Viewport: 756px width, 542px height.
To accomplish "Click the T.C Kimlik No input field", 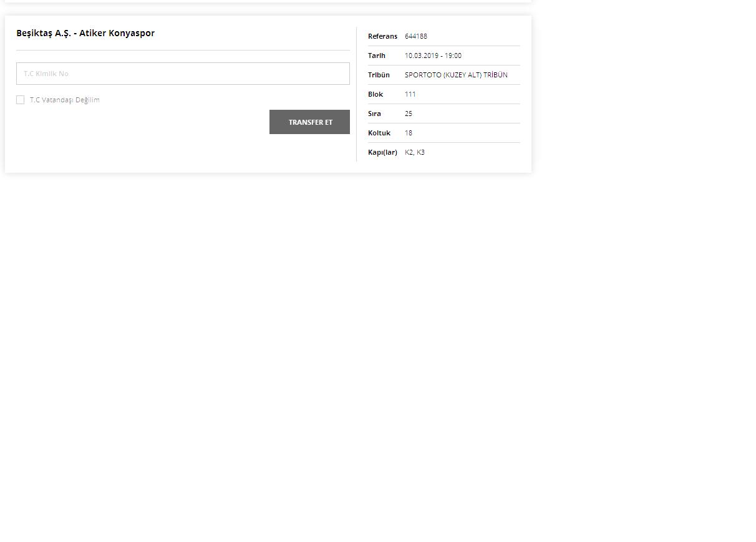I will pyautogui.click(x=183, y=74).
